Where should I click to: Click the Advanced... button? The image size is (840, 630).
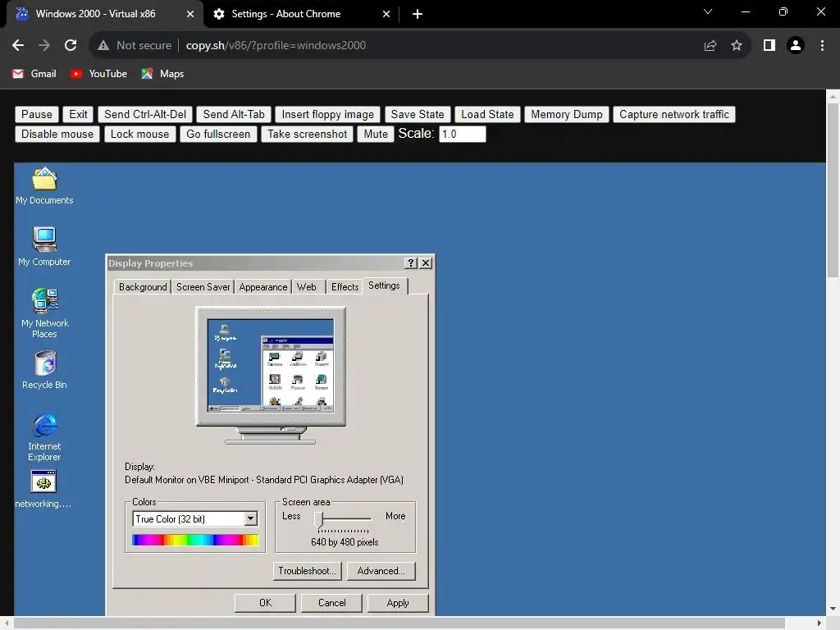(381, 571)
